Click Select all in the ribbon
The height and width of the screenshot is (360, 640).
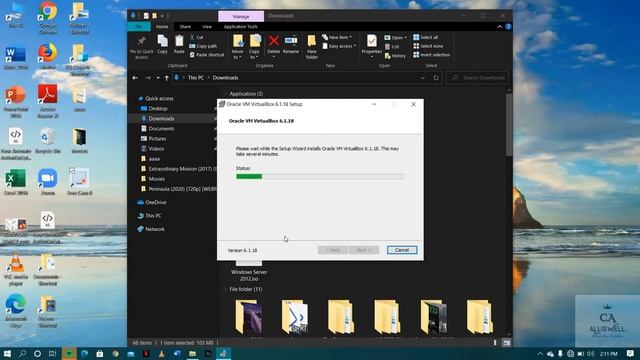tap(426, 37)
